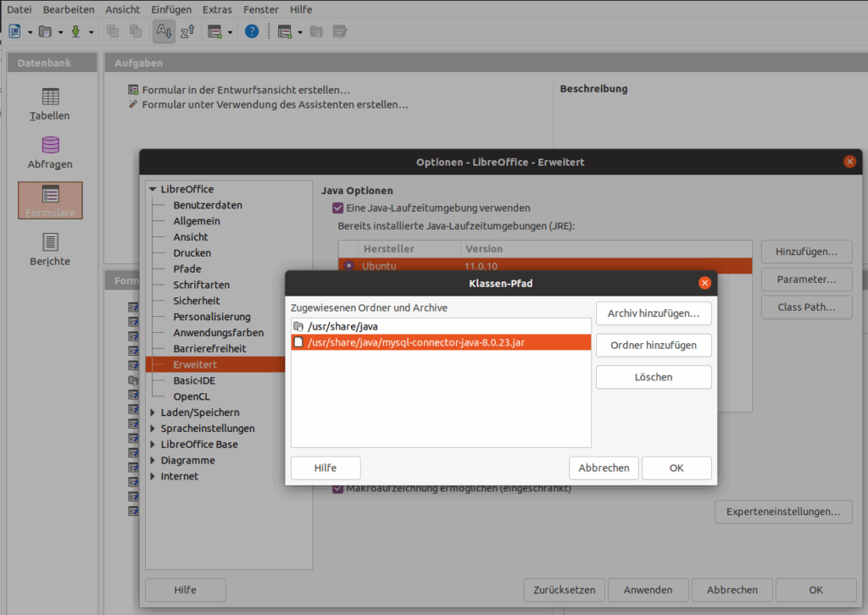Select Benutzerdaten tree item
This screenshot has height=615, width=868.
point(208,205)
